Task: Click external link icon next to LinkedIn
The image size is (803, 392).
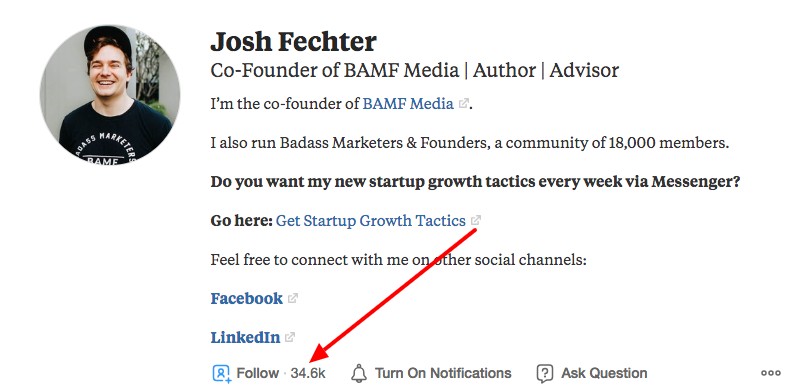Action: tap(290, 337)
